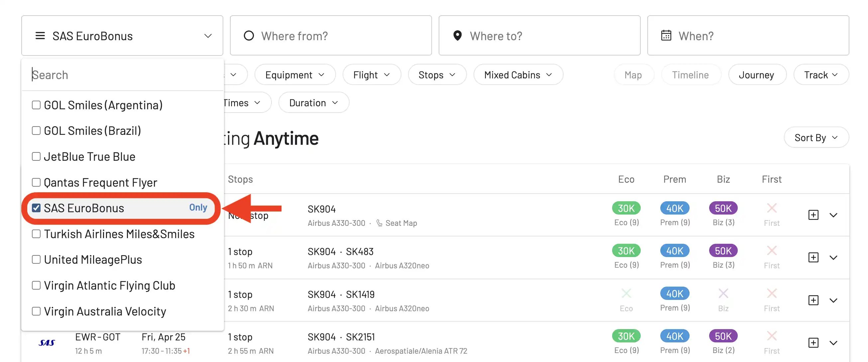The width and height of the screenshot is (868, 362).
Task: Select 30K Eco fare on SK904 nonstop
Action: click(626, 208)
